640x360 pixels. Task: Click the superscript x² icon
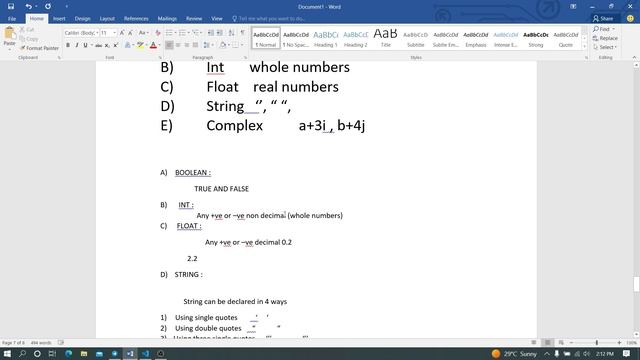pos(116,45)
